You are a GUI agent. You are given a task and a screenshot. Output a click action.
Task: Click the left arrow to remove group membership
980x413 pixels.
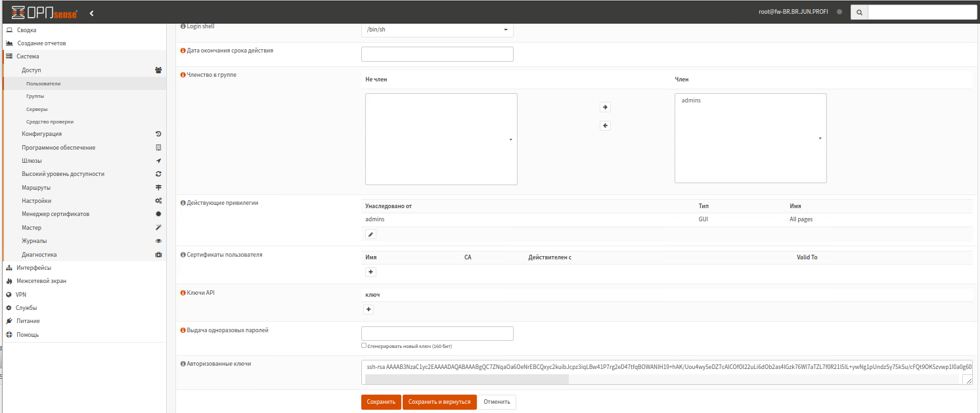pos(606,126)
